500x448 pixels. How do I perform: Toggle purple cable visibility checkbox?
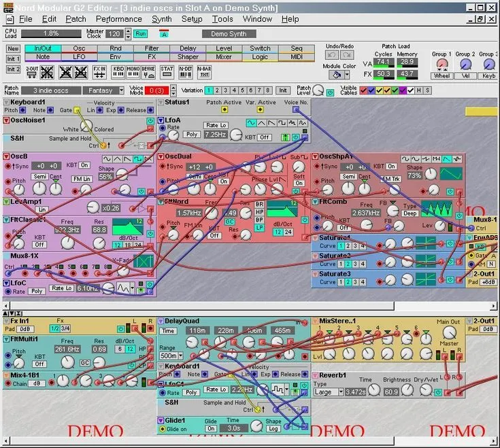coord(403,90)
